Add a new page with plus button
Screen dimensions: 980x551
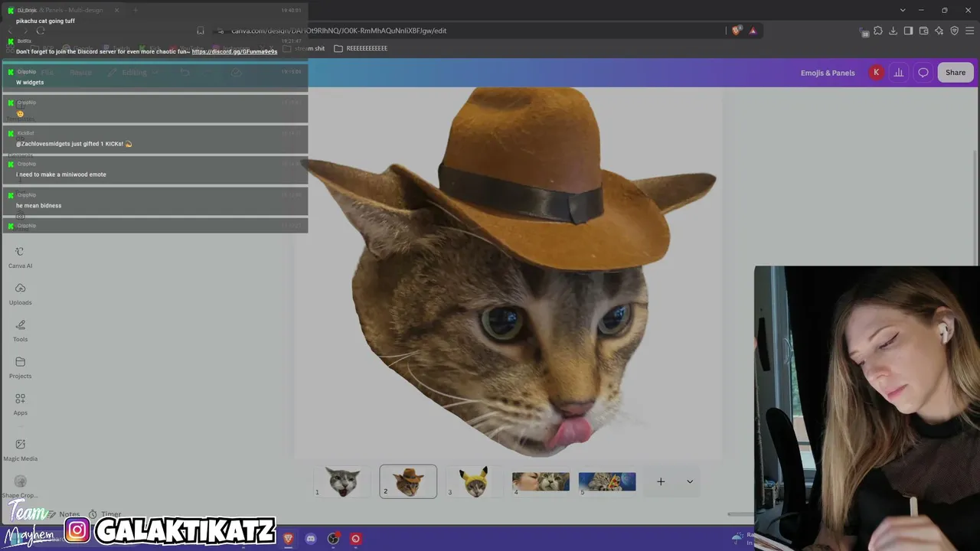coord(661,481)
